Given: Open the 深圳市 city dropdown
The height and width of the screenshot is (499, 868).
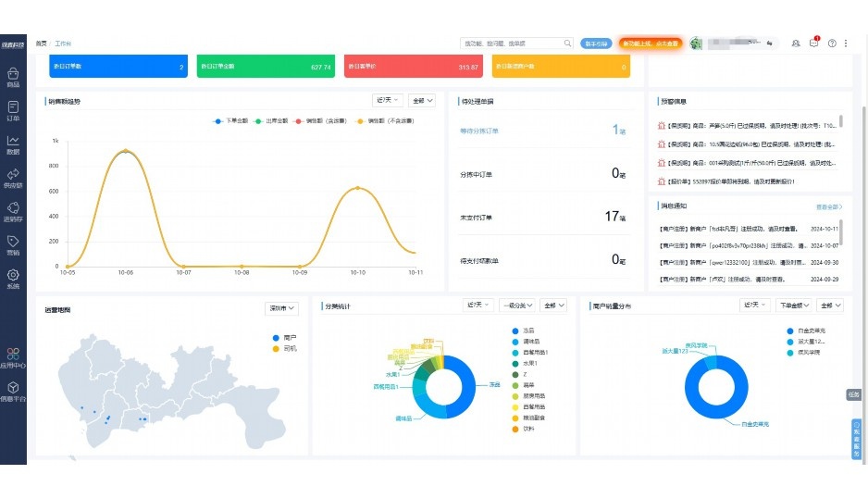Looking at the screenshot, I should pos(281,307).
